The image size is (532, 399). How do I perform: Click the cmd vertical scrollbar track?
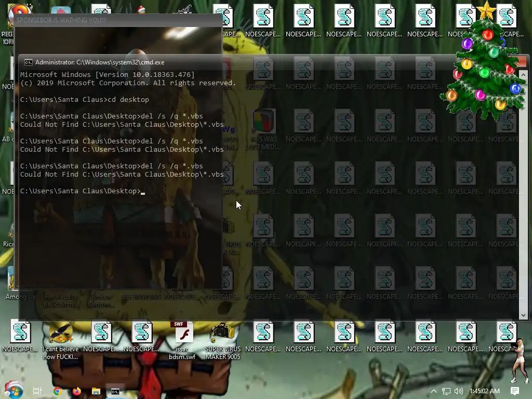pyautogui.click(x=523, y=195)
